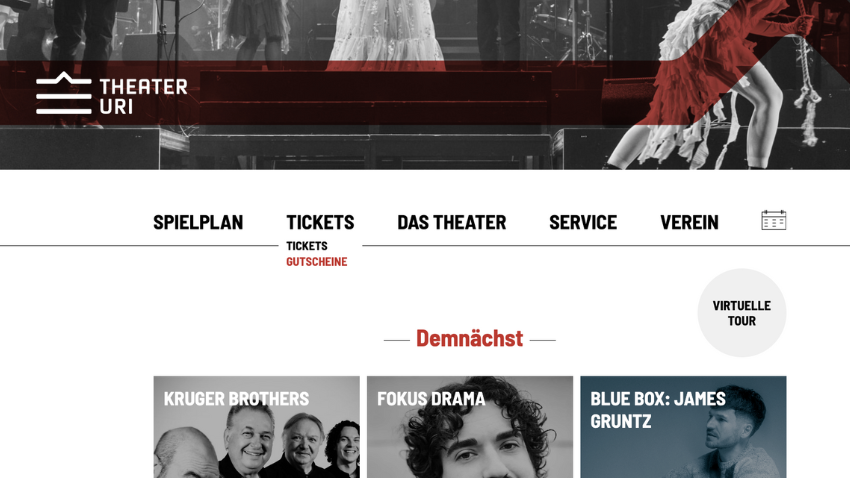Open the Tickets main menu item
Screen dimensions: 850x478
(x=320, y=222)
